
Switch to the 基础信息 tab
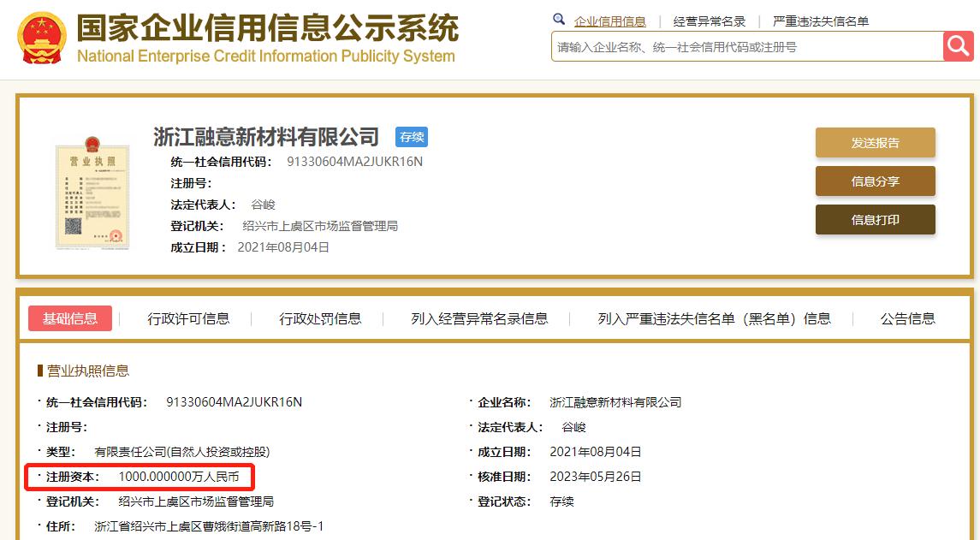70,318
